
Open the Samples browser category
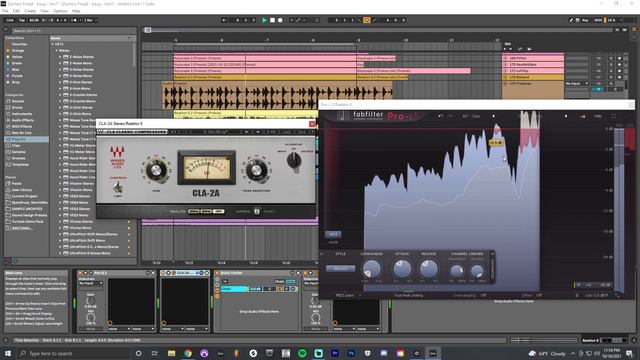coord(18,152)
